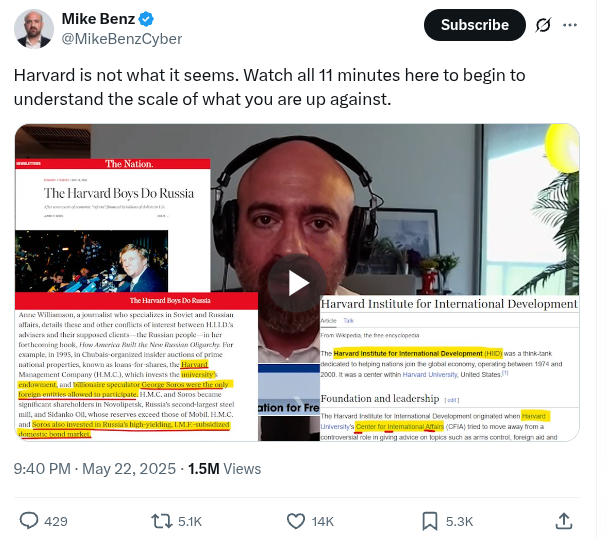Image resolution: width=607 pixels, height=539 pixels.
Task: View the 1.5M Views analytics
Action: point(225,469)
